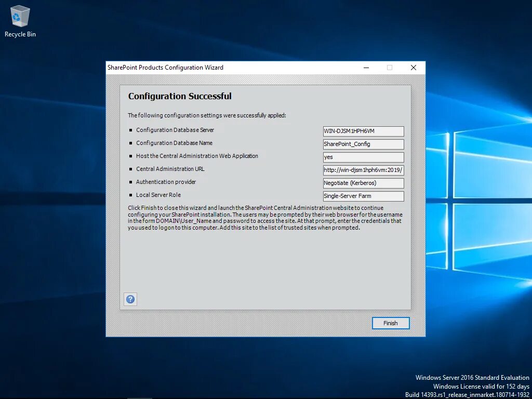Click the 'Central Administration URL' label
This screenshot has height=399, width=532.
(x=170, y=169)
